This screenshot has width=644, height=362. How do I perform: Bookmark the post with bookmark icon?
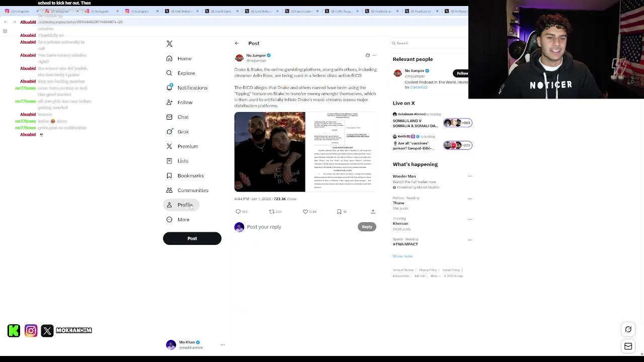pos(339,212)
